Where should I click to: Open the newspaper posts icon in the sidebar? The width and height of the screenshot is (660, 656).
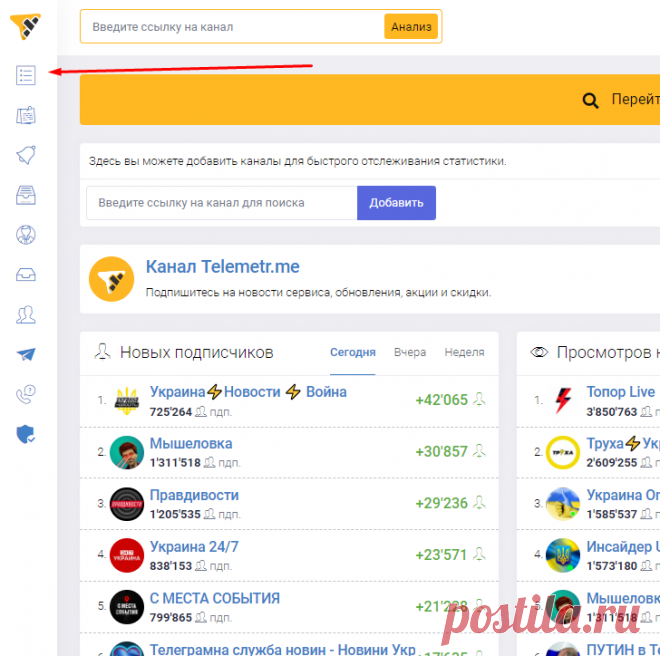coord(26,115)
